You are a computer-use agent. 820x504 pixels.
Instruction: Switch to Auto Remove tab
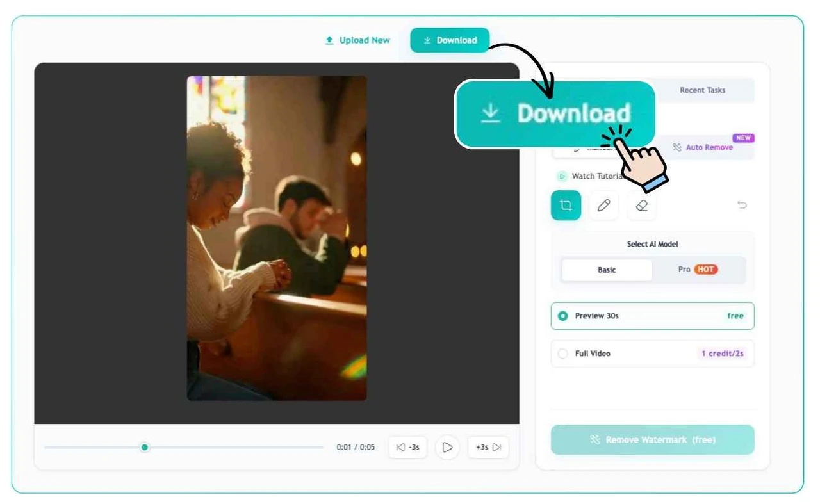click(703, 147)
